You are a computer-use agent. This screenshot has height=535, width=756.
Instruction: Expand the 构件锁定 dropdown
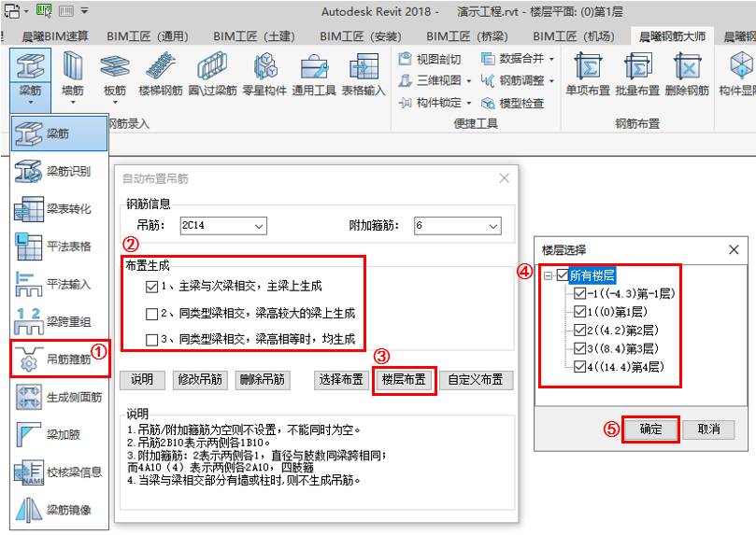[x=469, y=103]
